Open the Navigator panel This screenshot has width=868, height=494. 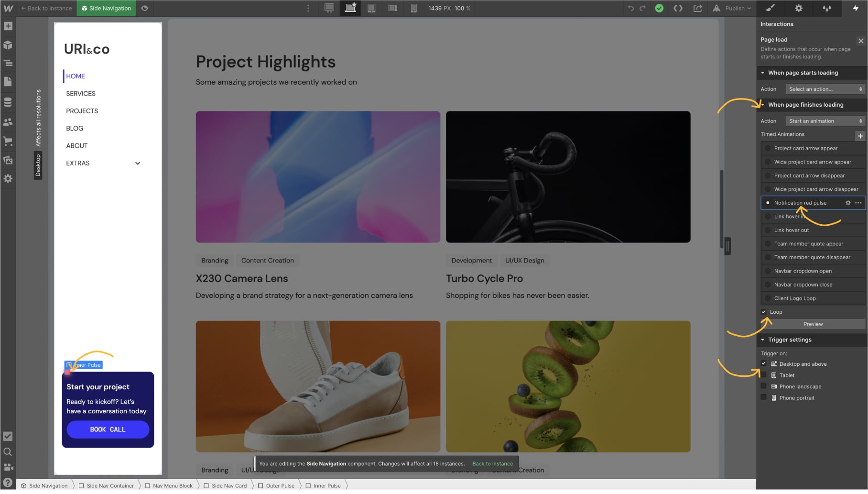8,63
